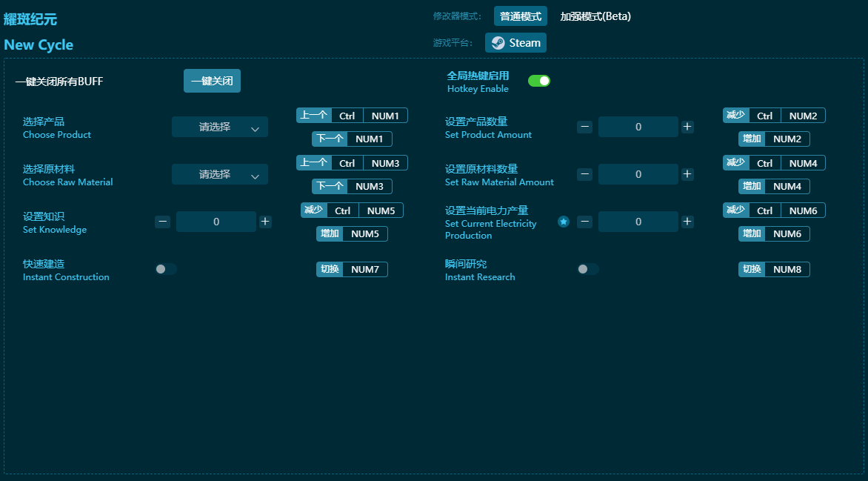
Task: Click the raw material amount input field
Action: point(638,174)
